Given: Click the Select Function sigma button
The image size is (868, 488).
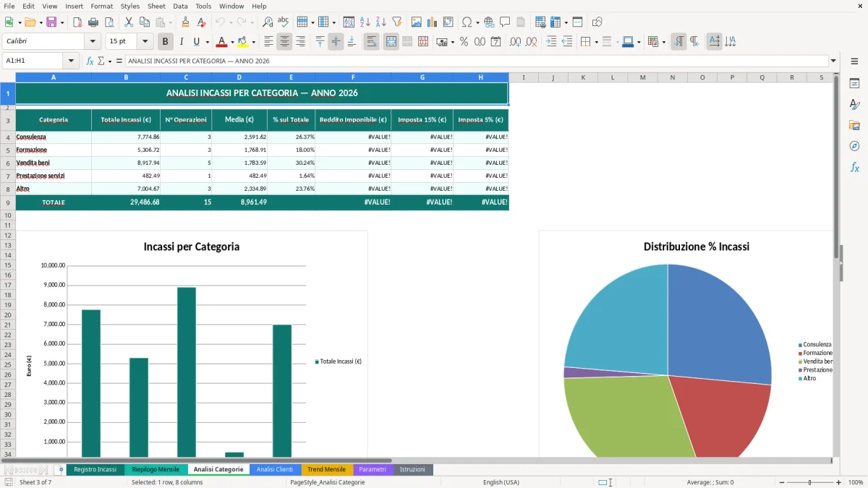Looking at the screenshot, I should pyautogui.click(x=101, y=61).
